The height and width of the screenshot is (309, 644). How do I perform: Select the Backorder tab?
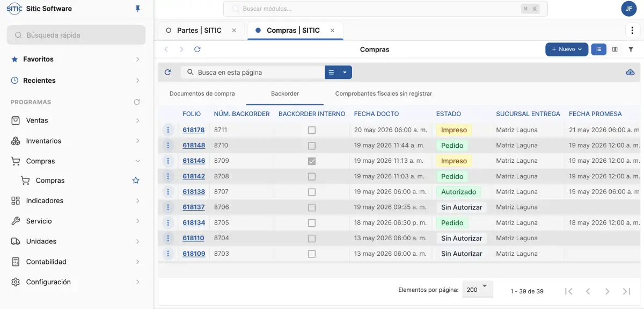(x=285, y=94)
